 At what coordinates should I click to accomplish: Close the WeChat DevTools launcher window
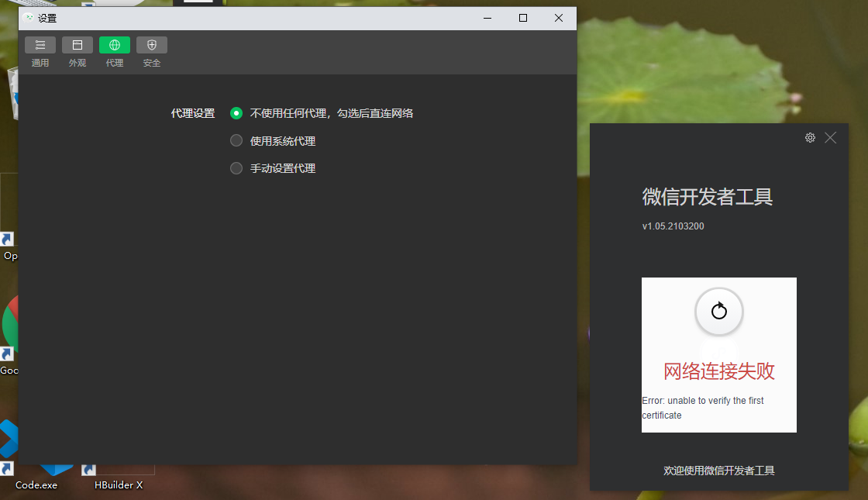830,137
